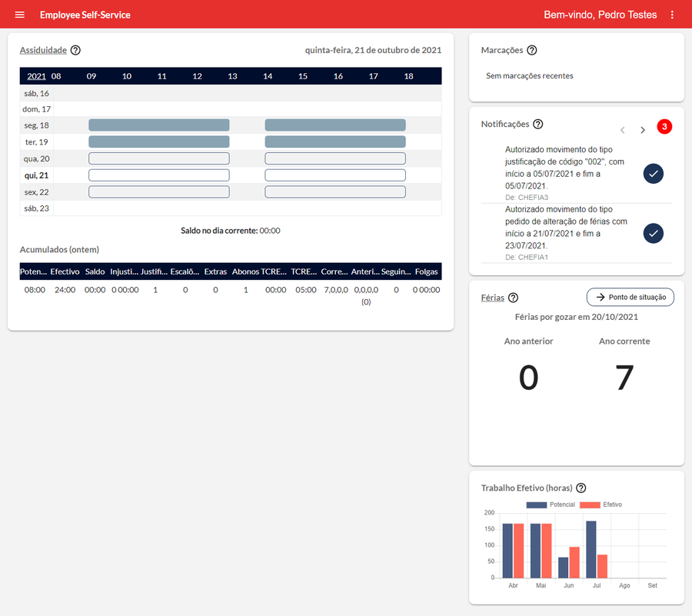The image size is (692, 616).
Task: Click the Employee Self-Service title
Action: click(85, 15)
